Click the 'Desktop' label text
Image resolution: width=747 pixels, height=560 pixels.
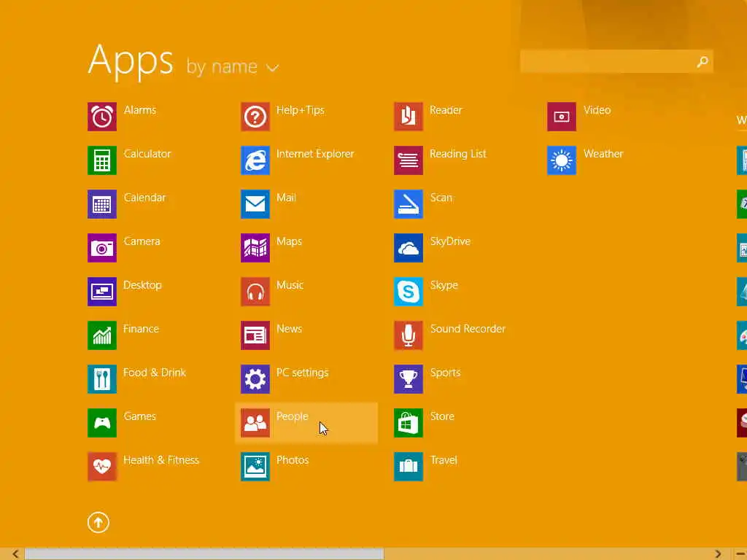click(x=142, y=285)
